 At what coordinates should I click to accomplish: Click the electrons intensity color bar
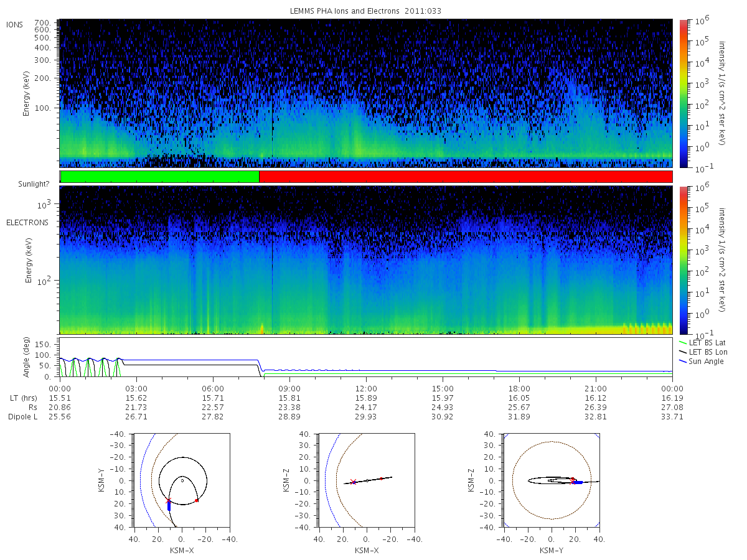(683, 260)
